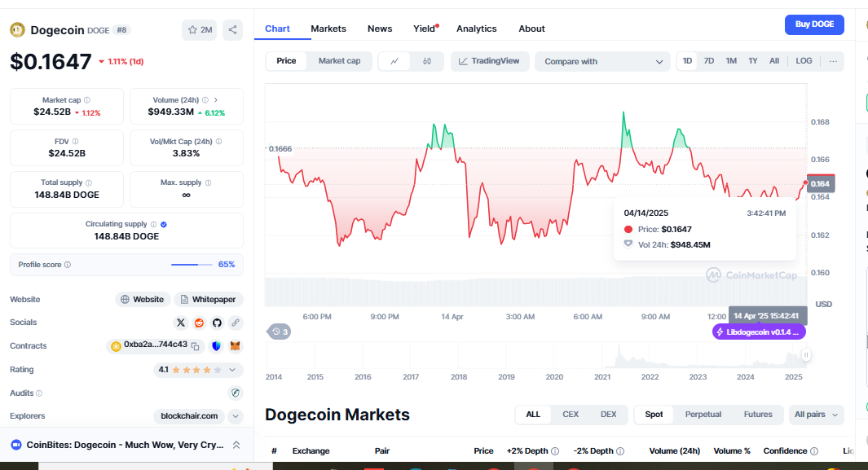Open TradingView chart button

[490, 61]
